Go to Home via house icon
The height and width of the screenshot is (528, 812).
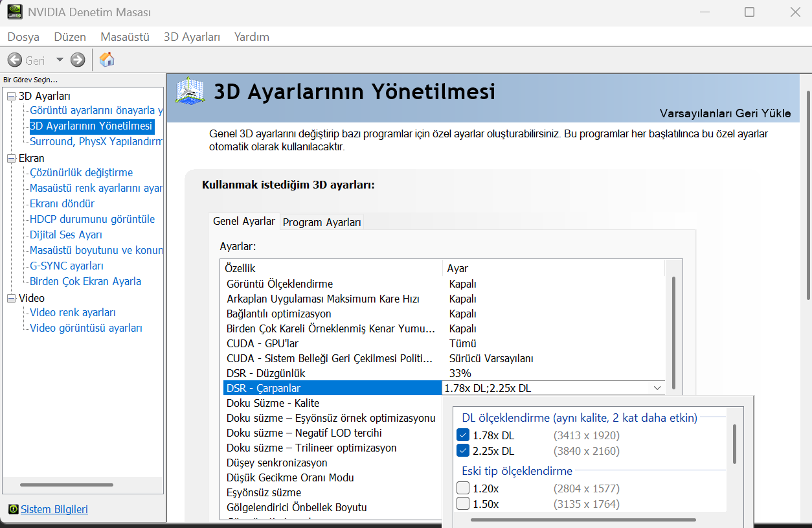click(107, 60)
